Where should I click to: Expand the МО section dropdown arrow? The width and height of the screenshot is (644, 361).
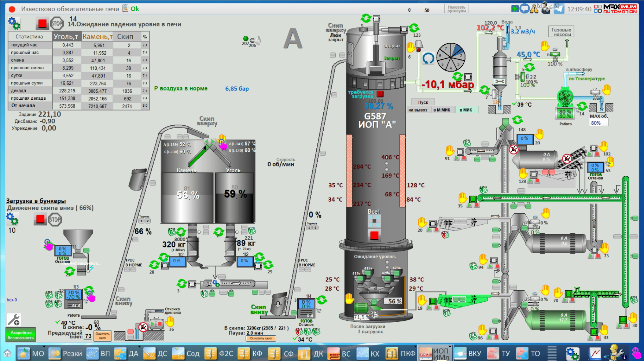44,346
